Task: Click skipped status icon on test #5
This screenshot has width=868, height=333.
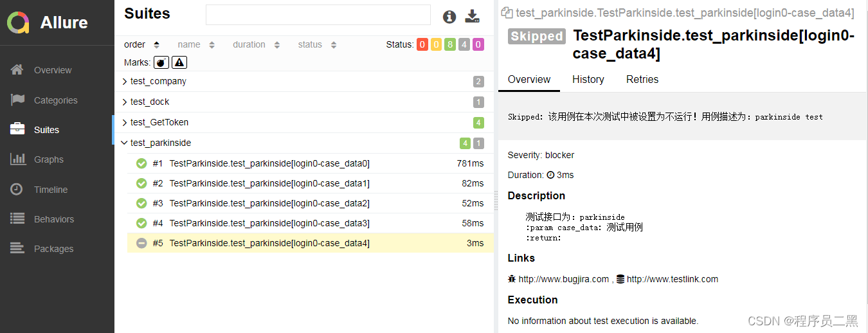Action: click(141, 243)
